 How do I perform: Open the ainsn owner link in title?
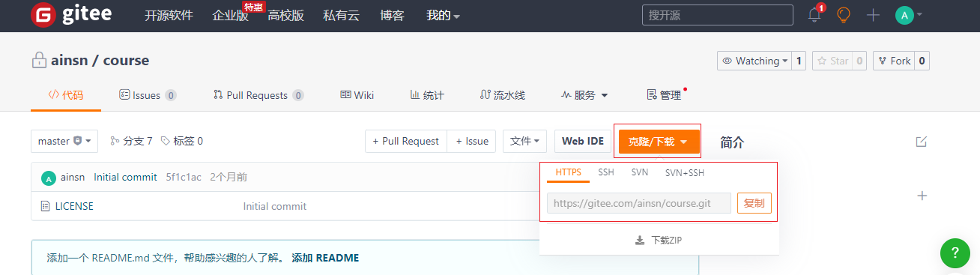coord(69,61)
